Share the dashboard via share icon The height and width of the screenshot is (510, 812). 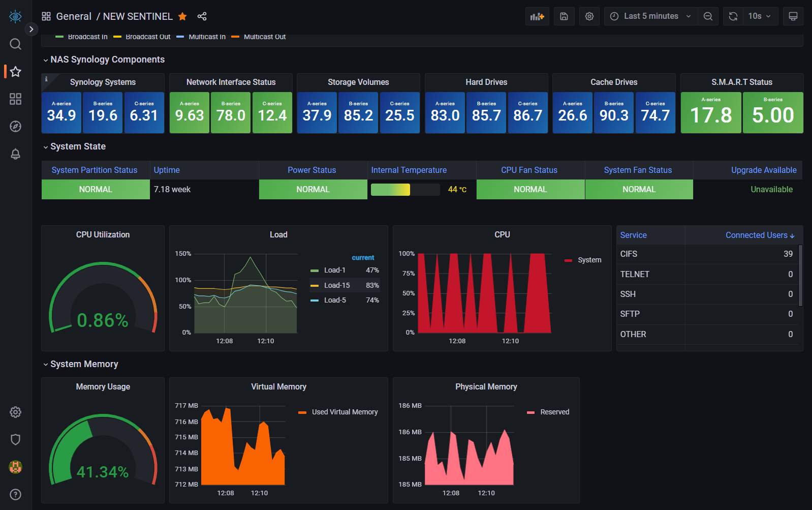click(x=202, y=16)
